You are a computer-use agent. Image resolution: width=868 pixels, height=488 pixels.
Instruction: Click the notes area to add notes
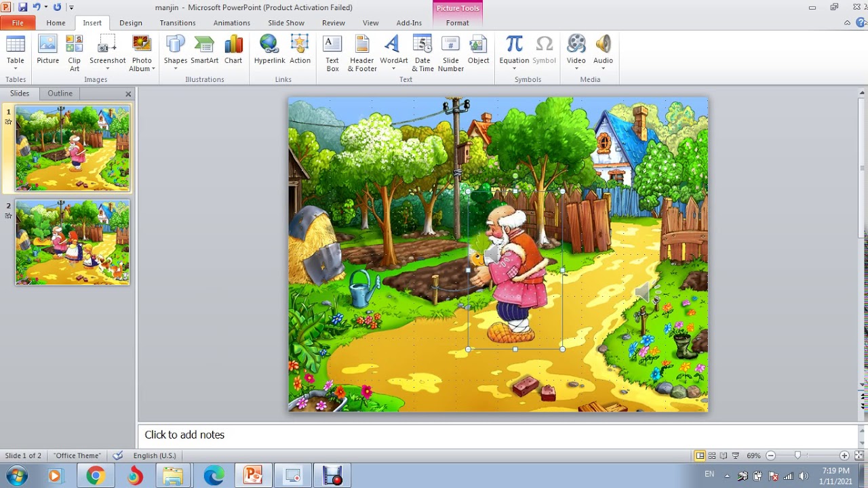(498, 435)
